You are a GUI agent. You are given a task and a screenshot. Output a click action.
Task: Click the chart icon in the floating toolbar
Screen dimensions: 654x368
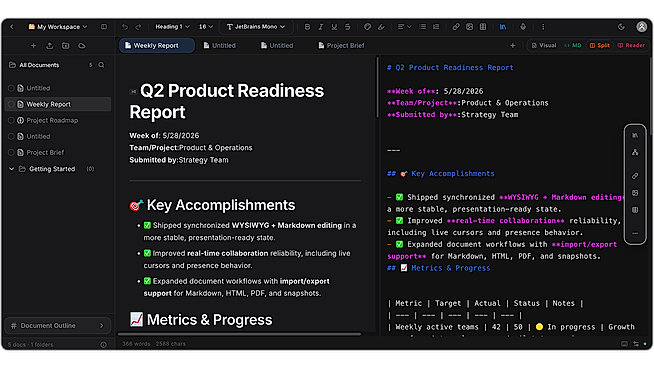pos(635,136)
